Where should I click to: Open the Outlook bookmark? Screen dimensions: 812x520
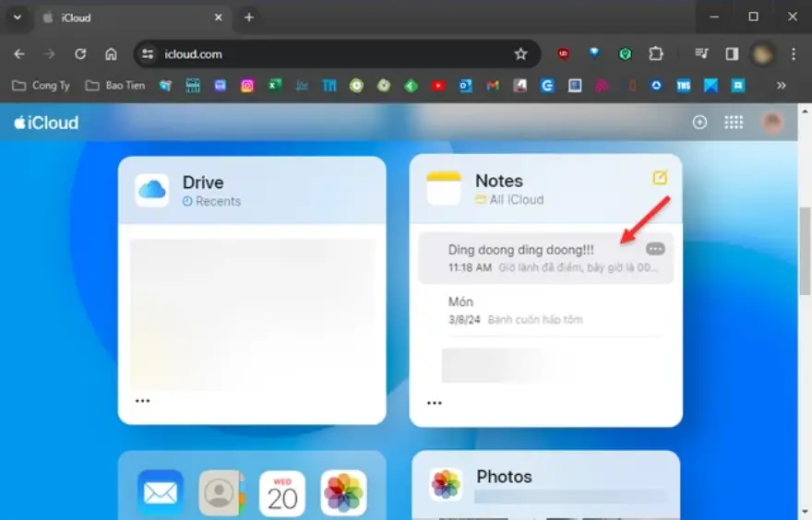coord(466,86)
